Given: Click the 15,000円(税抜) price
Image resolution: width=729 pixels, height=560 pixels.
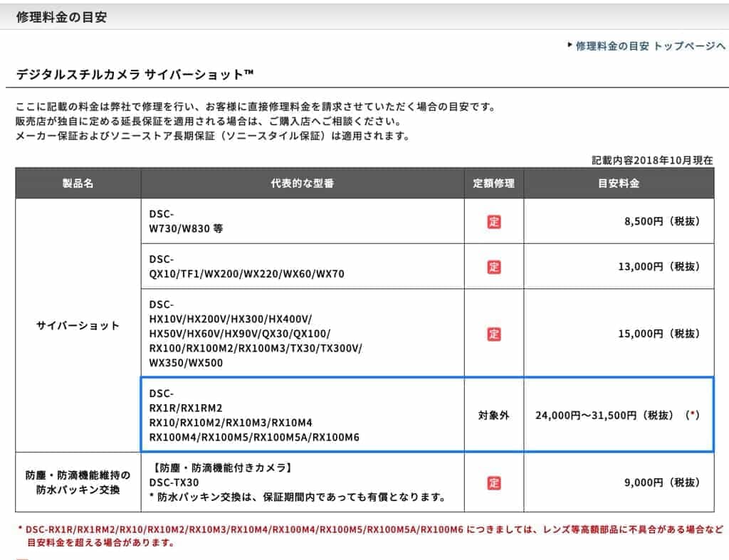Looking at the screenshot, I should [659, 333].
